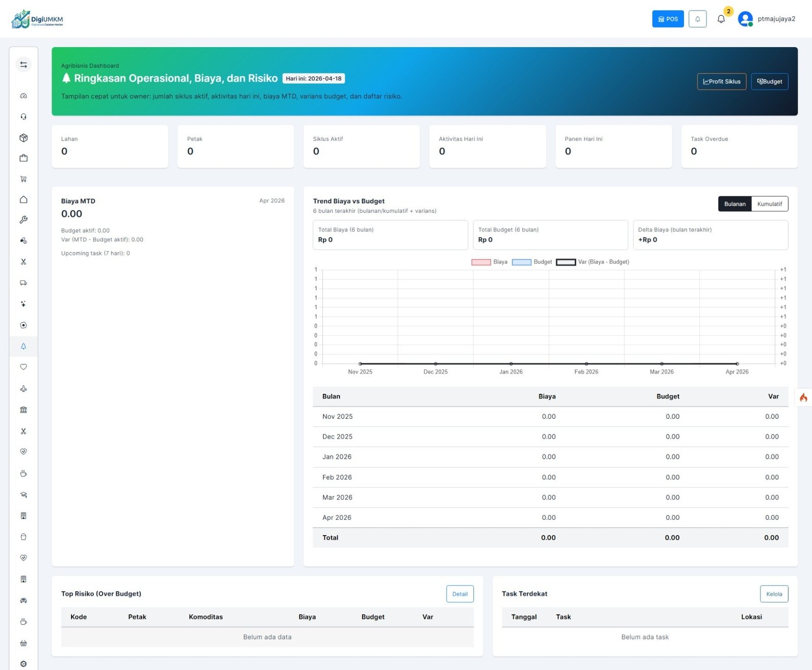Open the POS page from header
Viewport: 812px width, 670px height.
click(x=667, y=19)
